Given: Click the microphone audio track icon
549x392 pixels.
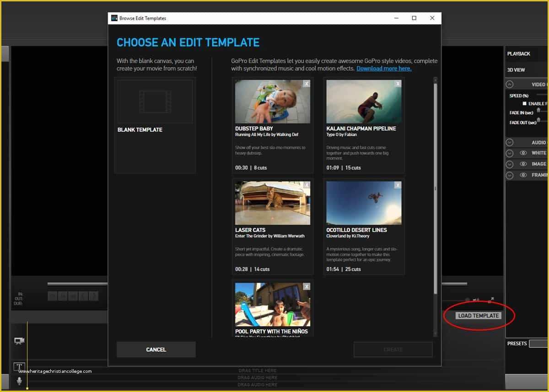Looking at the screenshot, I should [19, 381].
